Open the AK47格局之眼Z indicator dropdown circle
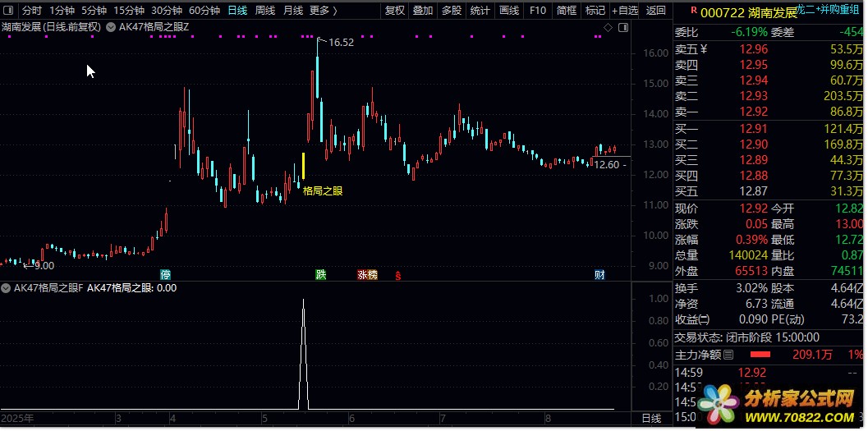Screen dimensions: 868x431 pos(109,27)
